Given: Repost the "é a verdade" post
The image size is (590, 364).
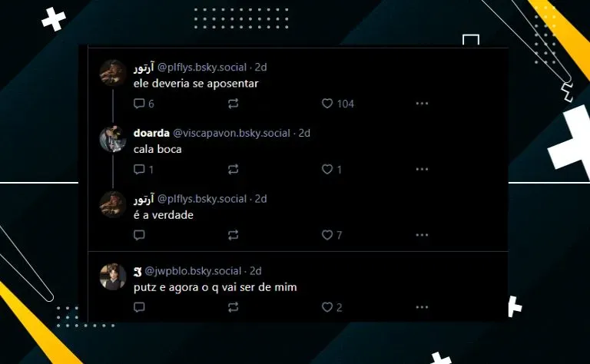Looking at the screenshot, I should pos(234,235).
